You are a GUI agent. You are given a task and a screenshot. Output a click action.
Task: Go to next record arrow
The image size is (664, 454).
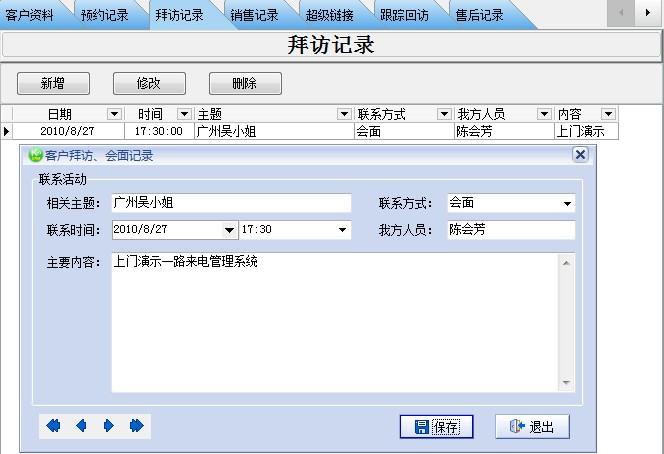click(x=109, y=426)
